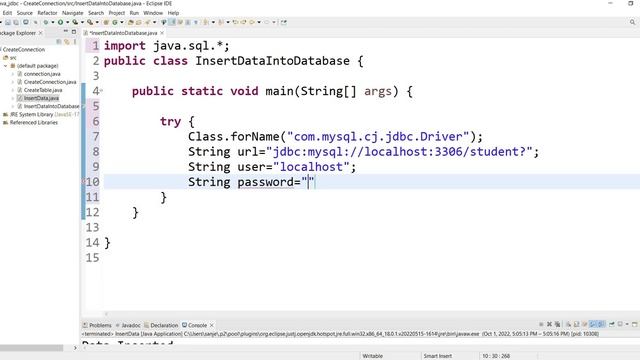Click line 10 password string in editor
Image resolution: width=640 pixels, height=360 pixels.
coord(308,182)
